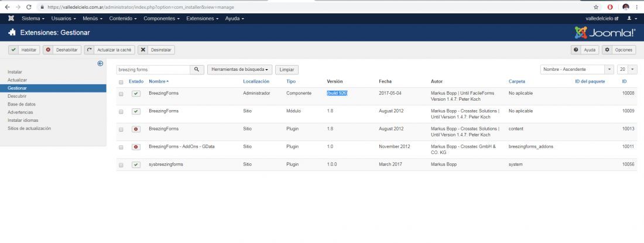Click the Deshabilitar button
Viewport: 644px width, 243px height.
[x=62, y=50]
